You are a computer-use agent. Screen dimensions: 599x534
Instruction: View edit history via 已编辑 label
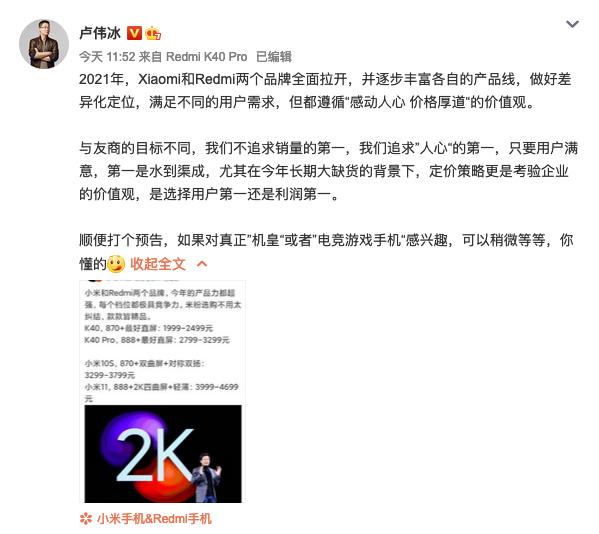274,57
